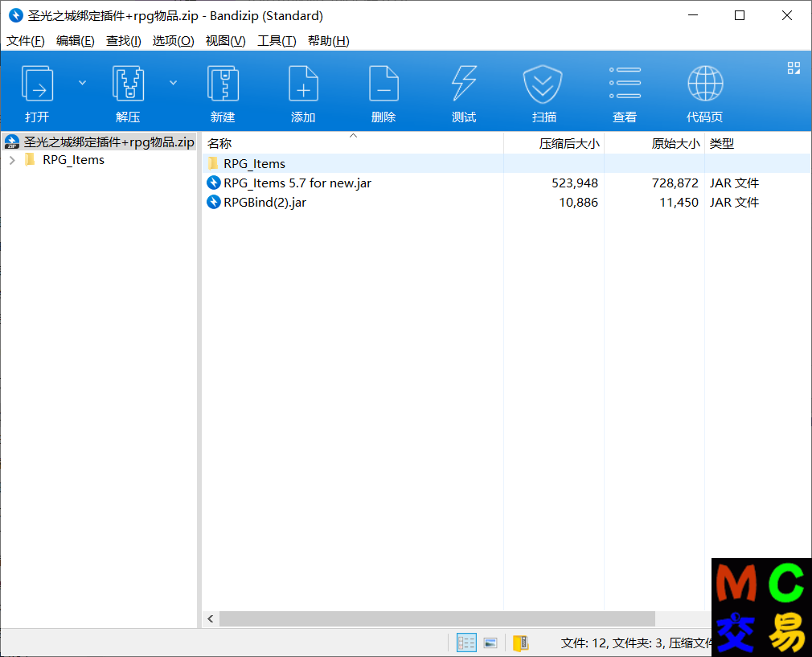
Task: Click the New archive (新建) icon
Action: click(223, 84)
